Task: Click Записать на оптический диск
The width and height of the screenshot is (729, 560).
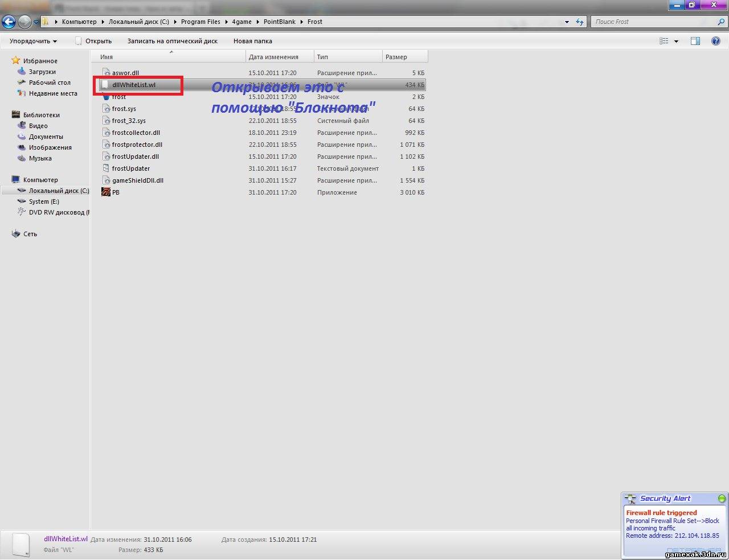Action: coord(172,41)
